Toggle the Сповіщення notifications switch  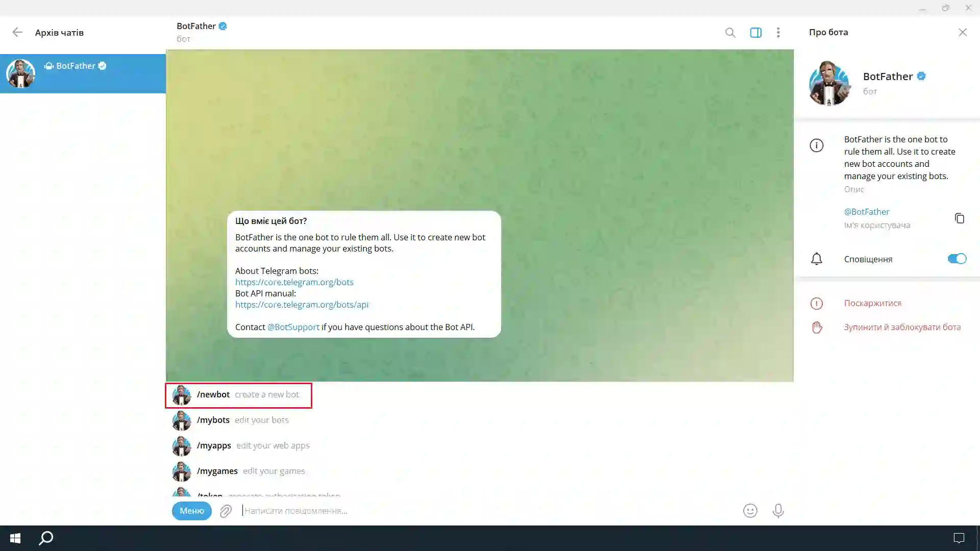point(957,259)
